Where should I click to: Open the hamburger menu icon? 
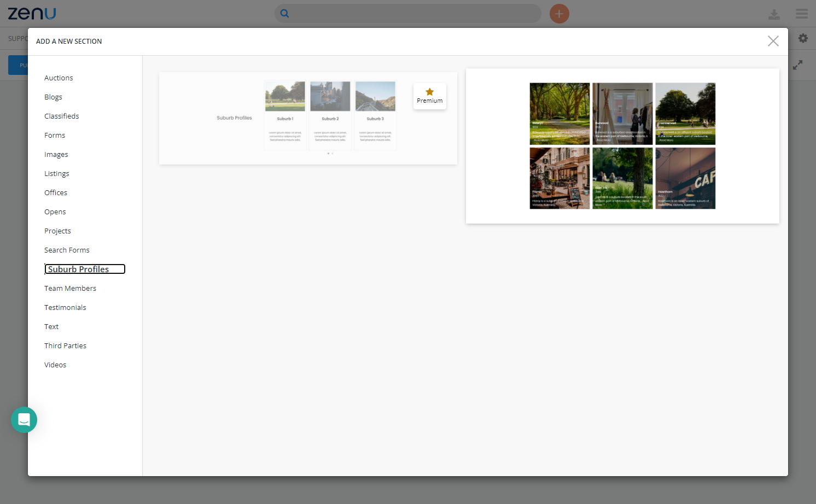point(802,14)
